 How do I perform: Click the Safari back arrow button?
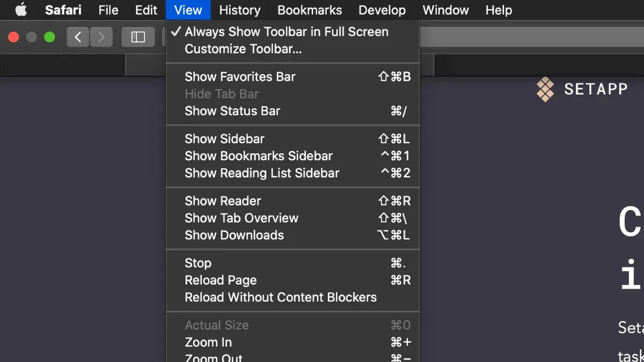[78, 37]
